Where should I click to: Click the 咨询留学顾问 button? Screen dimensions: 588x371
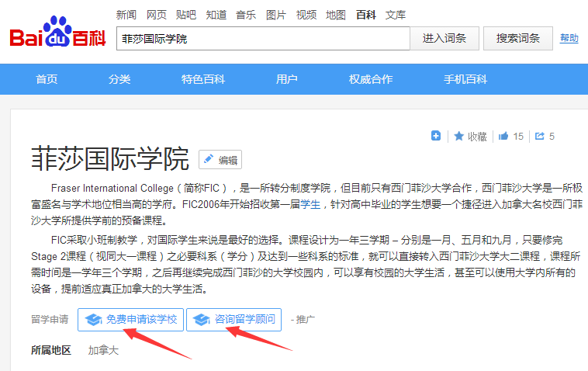(234, 320)
